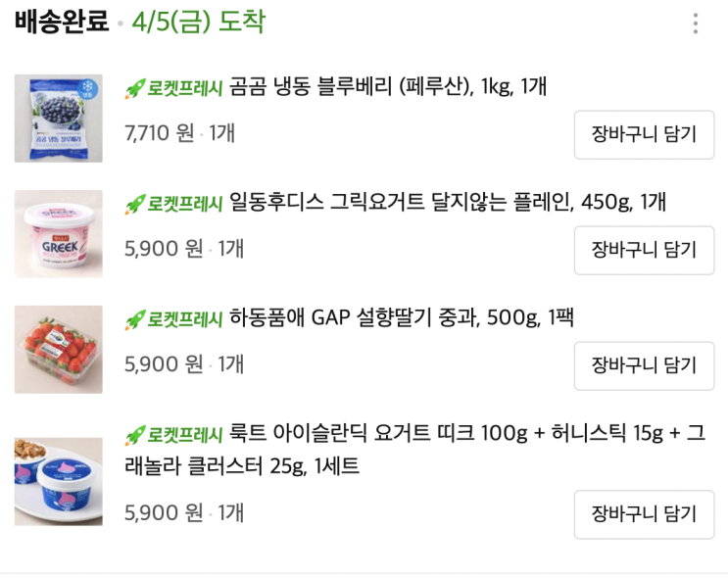Click the 배송완료 delivery status heading
Viewport: 728px width, 578px height.
click(61, 23)
